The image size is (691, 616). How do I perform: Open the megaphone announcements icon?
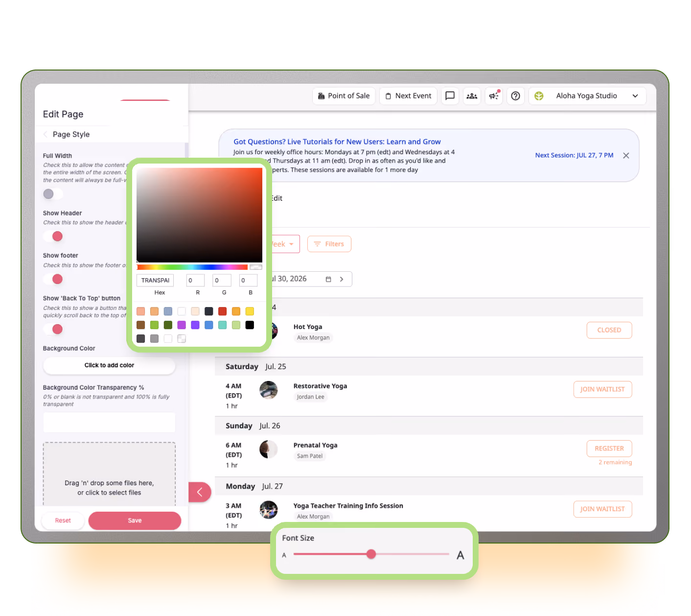494,96
